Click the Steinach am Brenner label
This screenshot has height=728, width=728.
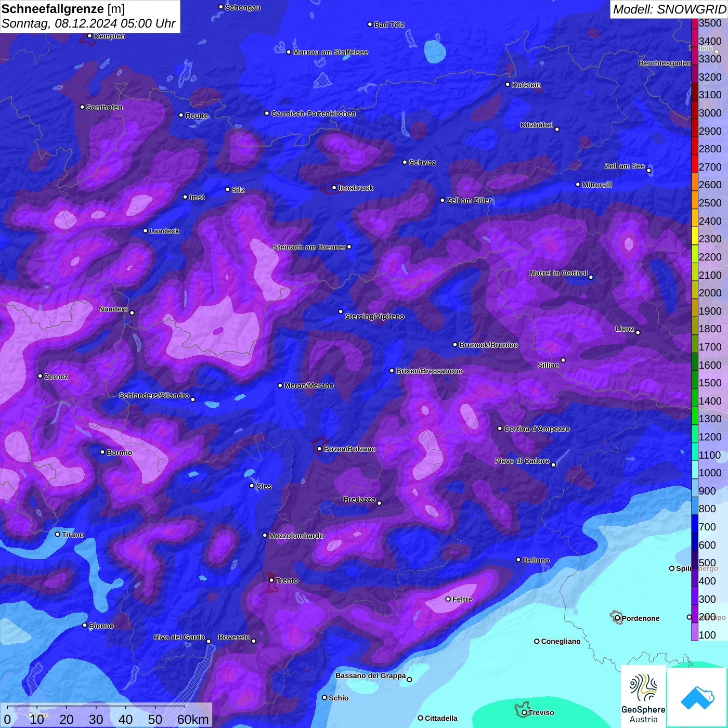pyautogui.click(x=309, y=247)
